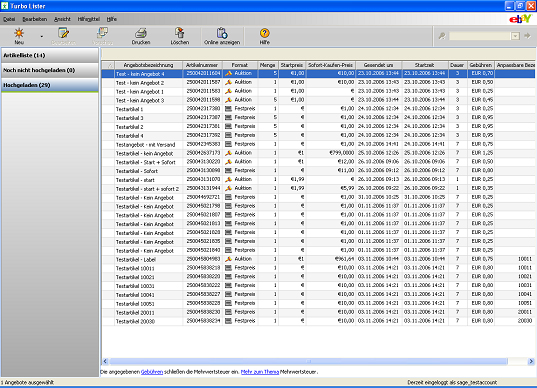
Task: Click the Bearbeiten notepad toolbar icon
Action: click(x=63, y=33)
